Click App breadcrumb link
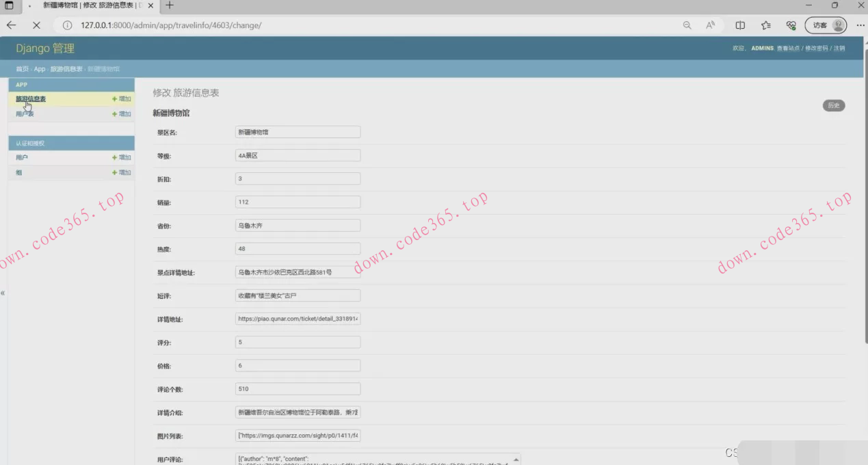This screenshot has height=465, width=868. point(40,69)
